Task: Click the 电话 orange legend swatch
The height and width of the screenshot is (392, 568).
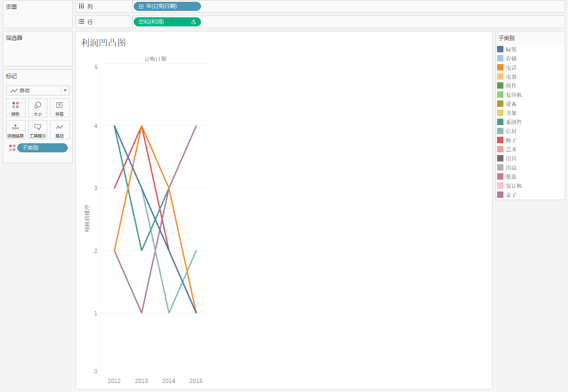Action: click(500, 67)
